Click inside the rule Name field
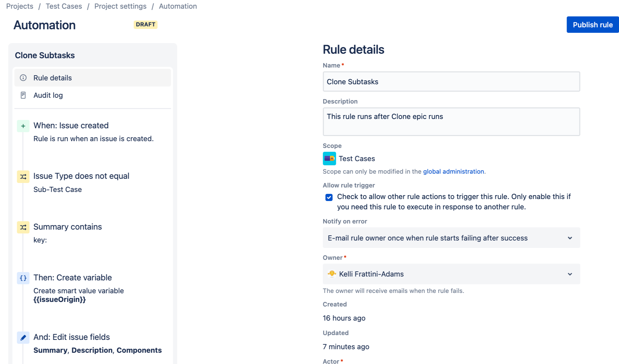Screen dimensions: 619x364 pyautogui.click(x=451, y=82)
